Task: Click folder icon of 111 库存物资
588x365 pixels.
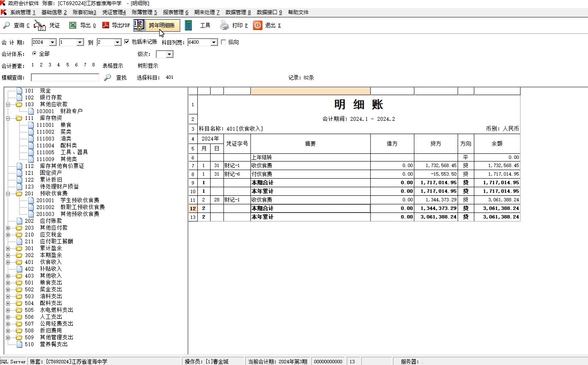Action: 19,118
